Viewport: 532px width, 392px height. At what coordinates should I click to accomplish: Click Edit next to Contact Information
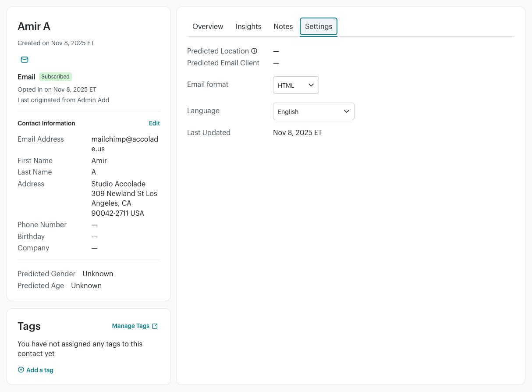coord(154,123)
